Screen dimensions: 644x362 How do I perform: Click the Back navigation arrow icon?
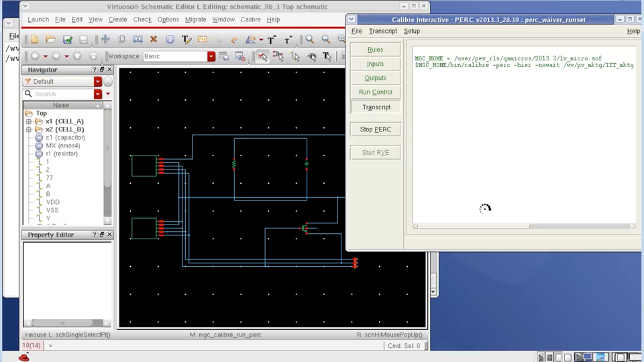(36, 56)
